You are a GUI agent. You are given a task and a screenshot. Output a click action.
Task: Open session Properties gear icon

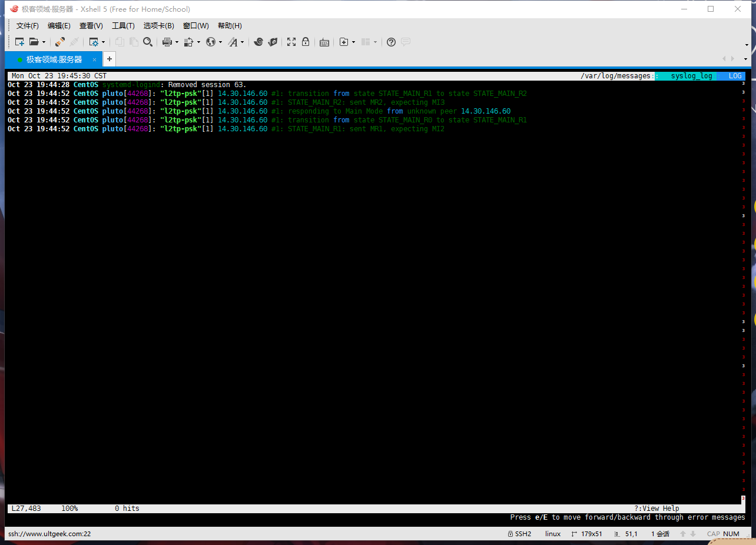[94, 42]
